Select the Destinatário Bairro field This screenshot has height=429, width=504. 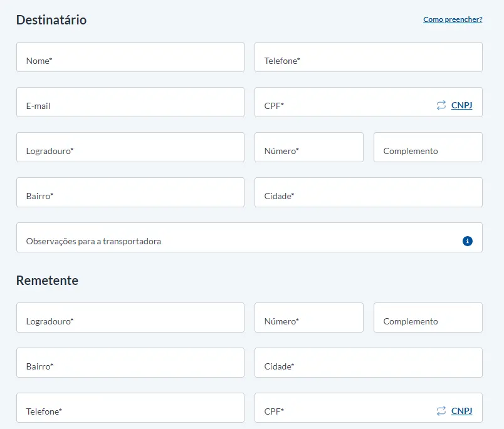coord(130,192)
